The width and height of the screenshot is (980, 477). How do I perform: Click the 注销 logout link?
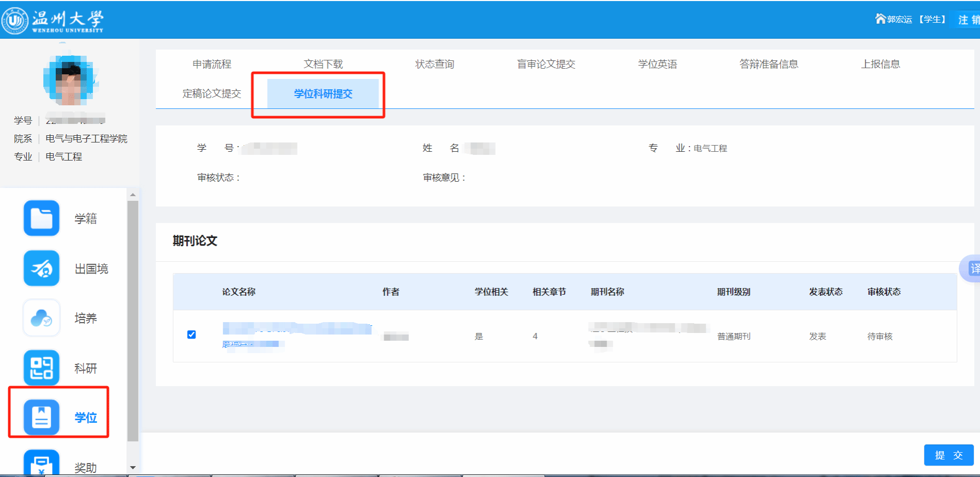tap(967, 20)
